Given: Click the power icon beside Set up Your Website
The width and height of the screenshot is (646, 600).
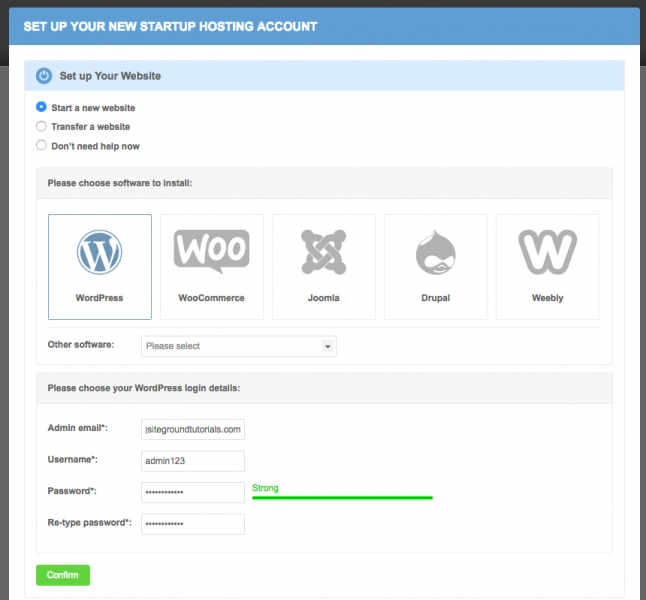Looking at the screenshot, I should (44, 76).
